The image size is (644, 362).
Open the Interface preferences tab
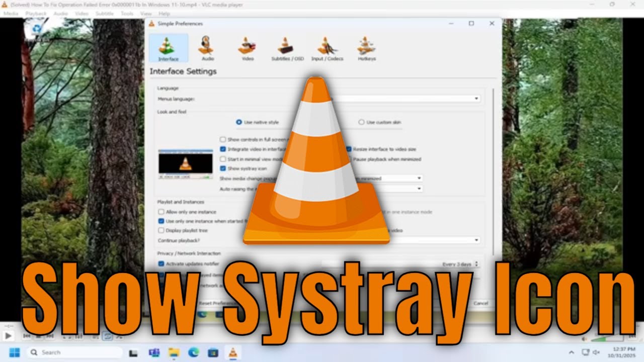click(169, 48)
